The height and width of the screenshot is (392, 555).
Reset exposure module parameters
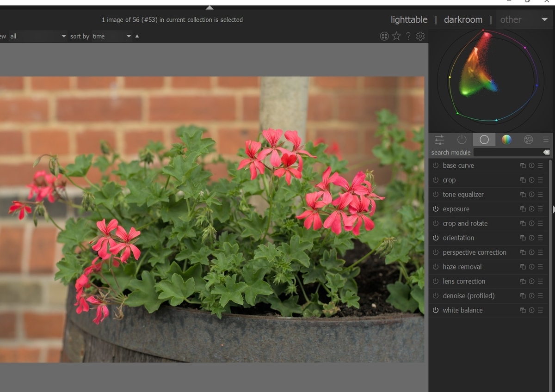(531, 209)
